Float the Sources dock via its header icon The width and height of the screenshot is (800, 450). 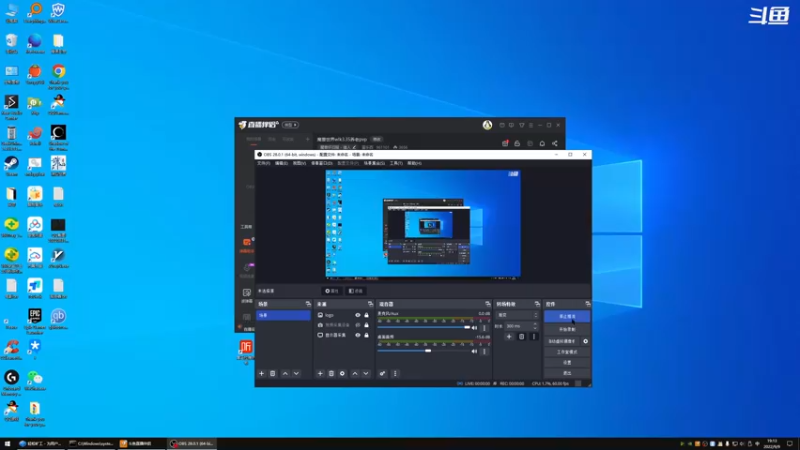coord(370,304)
